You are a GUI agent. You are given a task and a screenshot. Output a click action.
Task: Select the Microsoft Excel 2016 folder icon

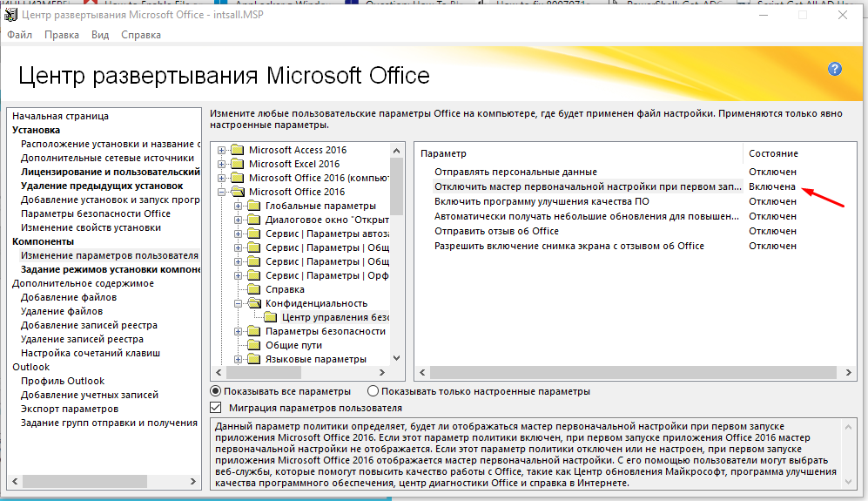click(238, 164)
